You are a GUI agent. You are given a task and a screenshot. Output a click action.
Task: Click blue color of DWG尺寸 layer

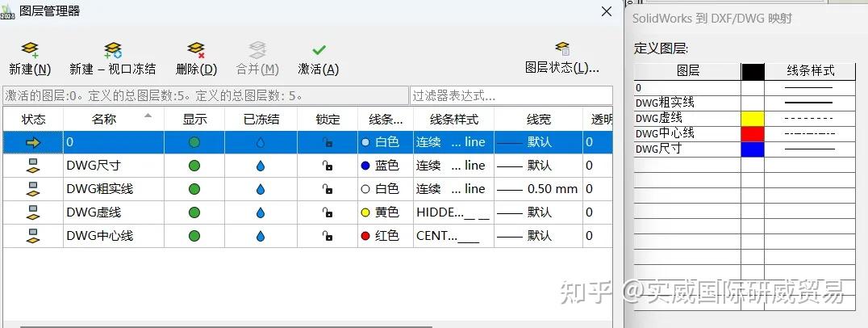click(380, 166)
